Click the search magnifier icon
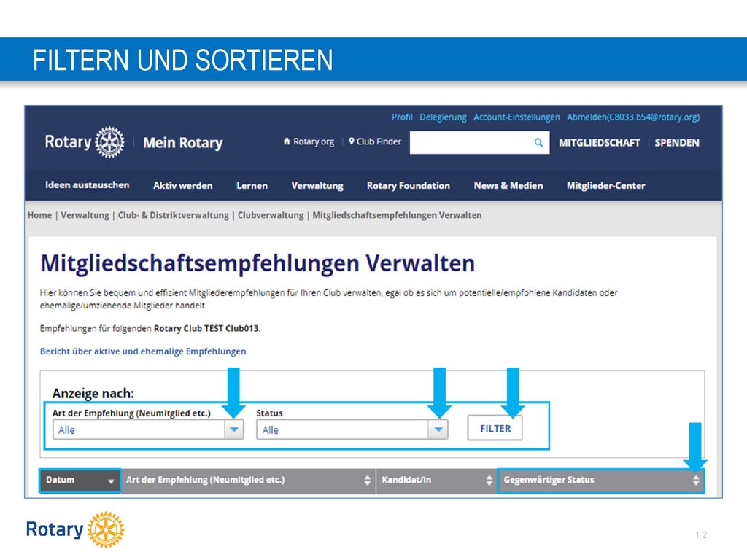 (x=538, y=142)
